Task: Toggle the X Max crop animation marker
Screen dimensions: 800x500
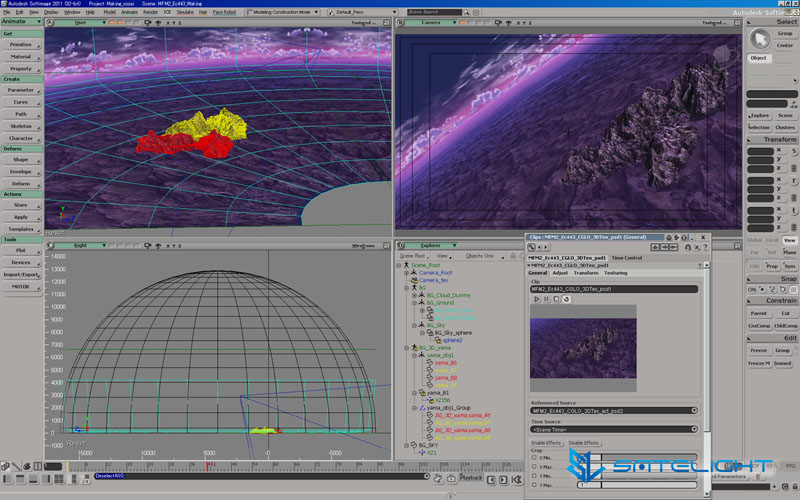Action: click(534, 466)
